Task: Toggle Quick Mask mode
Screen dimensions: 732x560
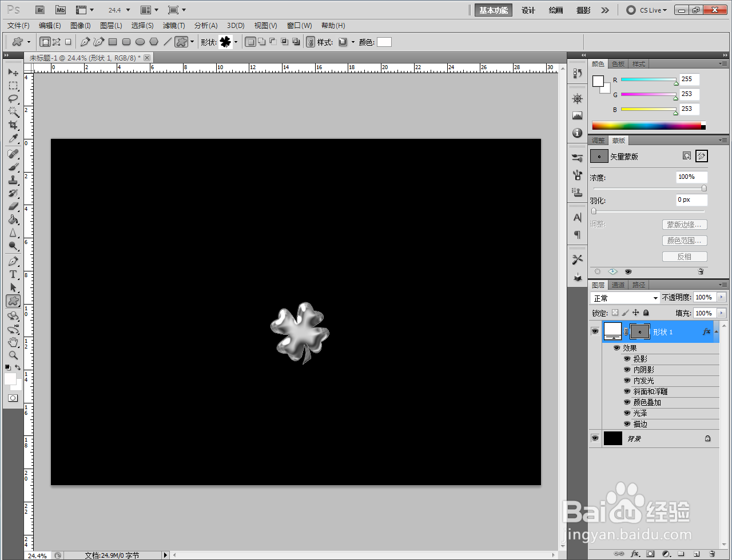Action: point(13,398)
